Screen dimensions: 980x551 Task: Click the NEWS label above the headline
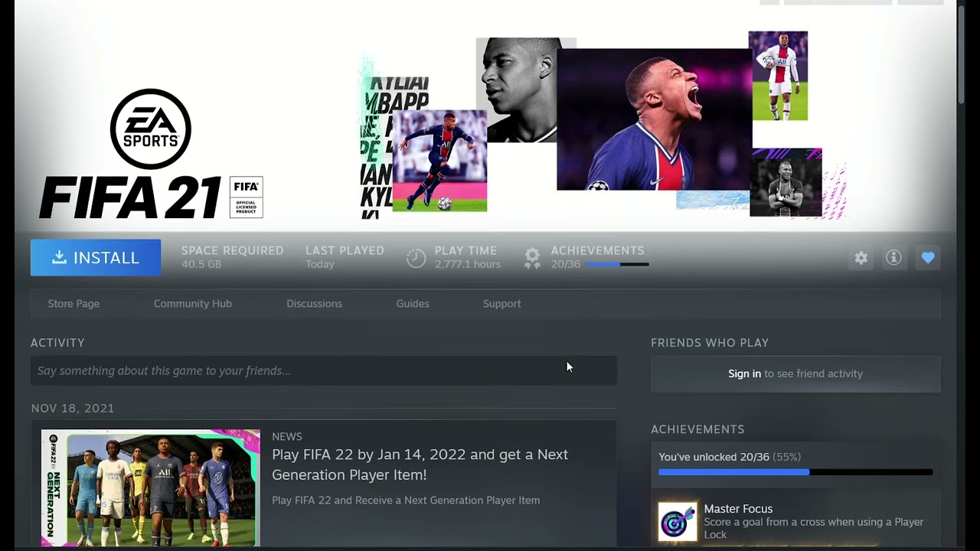tap(287, 436)
